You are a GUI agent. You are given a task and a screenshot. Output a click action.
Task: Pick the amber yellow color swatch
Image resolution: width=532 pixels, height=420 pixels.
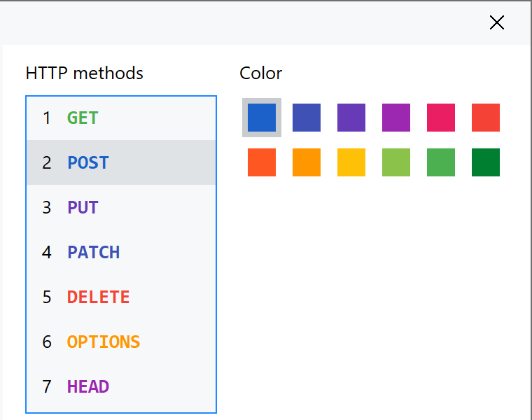click(x=351, y=162)
